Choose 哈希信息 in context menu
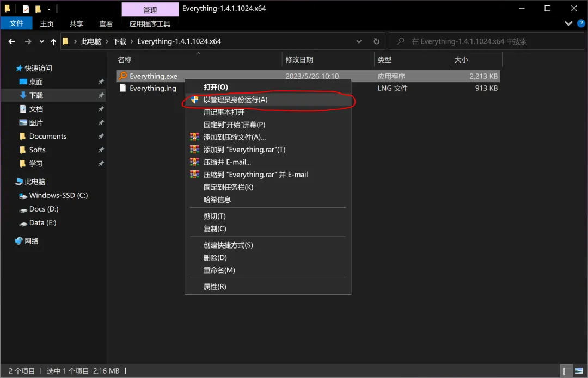The image size is (588, 378). click(268, 200)
